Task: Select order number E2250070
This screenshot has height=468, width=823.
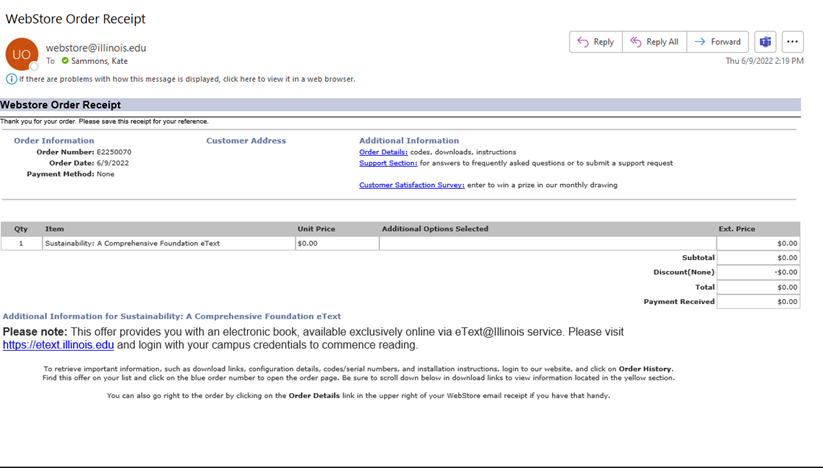Action: click(114, 152)
